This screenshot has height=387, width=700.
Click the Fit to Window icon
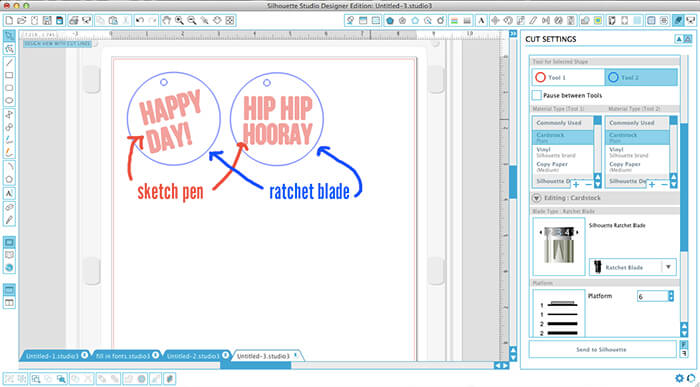point(230,20)
